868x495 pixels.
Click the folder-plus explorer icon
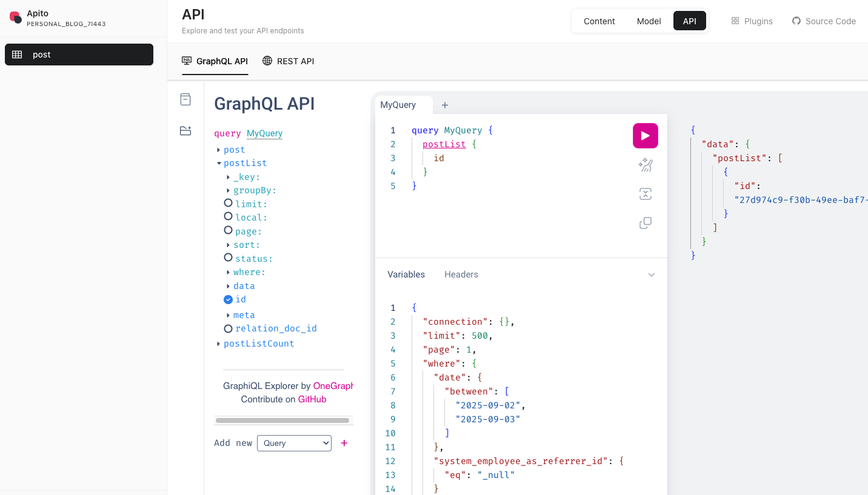tap(185, 131)
